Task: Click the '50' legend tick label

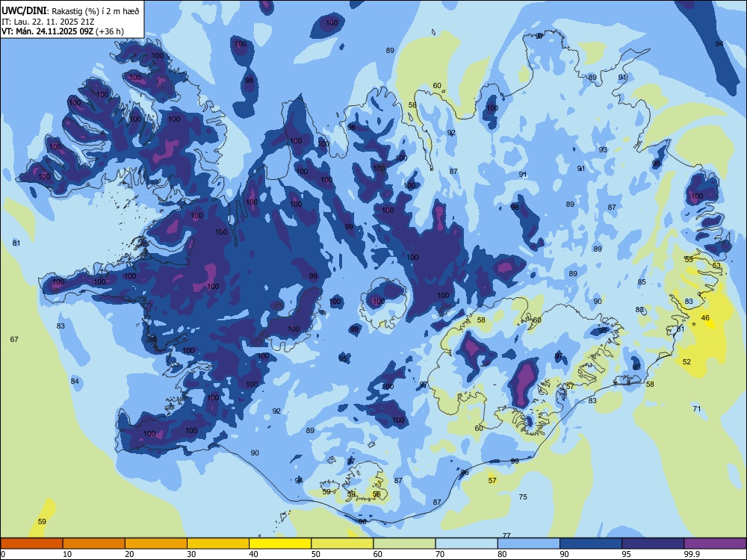Action: click(x=315, y=554)
